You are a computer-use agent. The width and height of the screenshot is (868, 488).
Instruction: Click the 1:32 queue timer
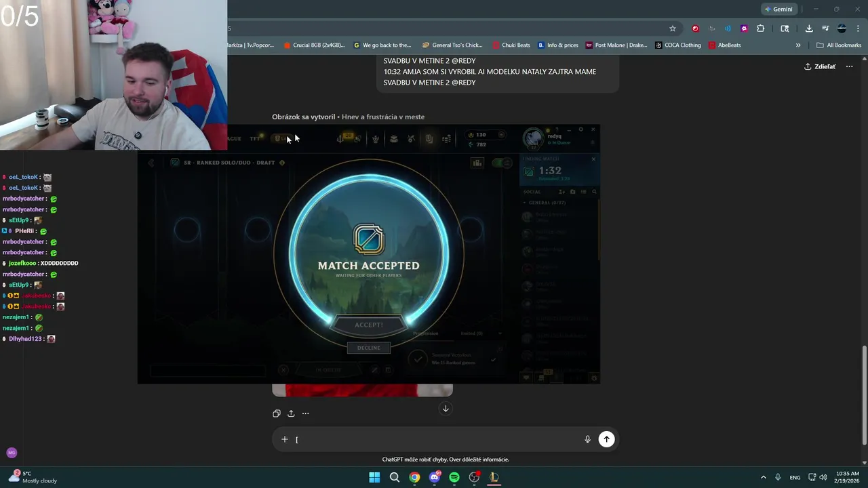tap(550, 171)
